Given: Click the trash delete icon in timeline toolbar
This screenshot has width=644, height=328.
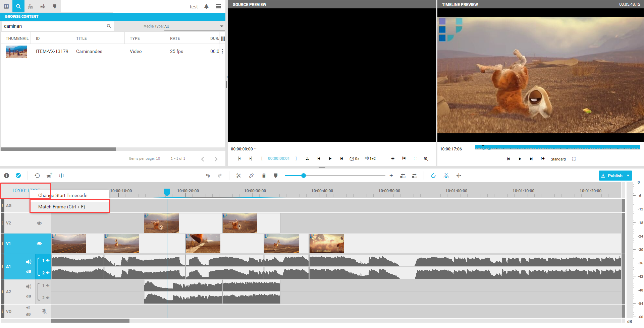Looking at the screenshot, I should pos(264,176).
